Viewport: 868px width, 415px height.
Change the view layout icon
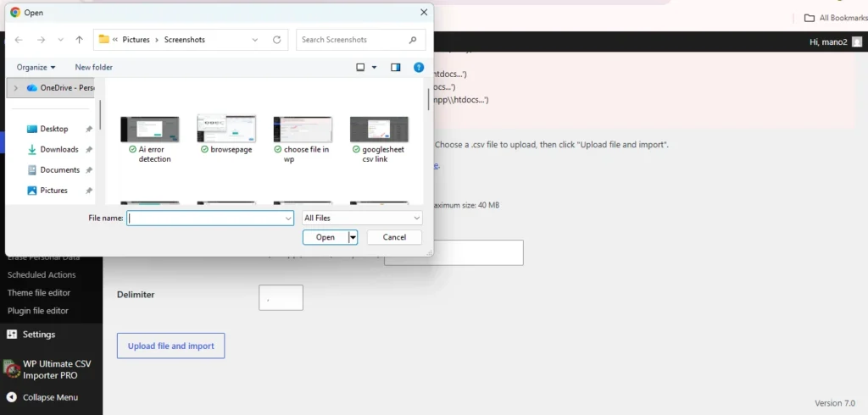360,68
